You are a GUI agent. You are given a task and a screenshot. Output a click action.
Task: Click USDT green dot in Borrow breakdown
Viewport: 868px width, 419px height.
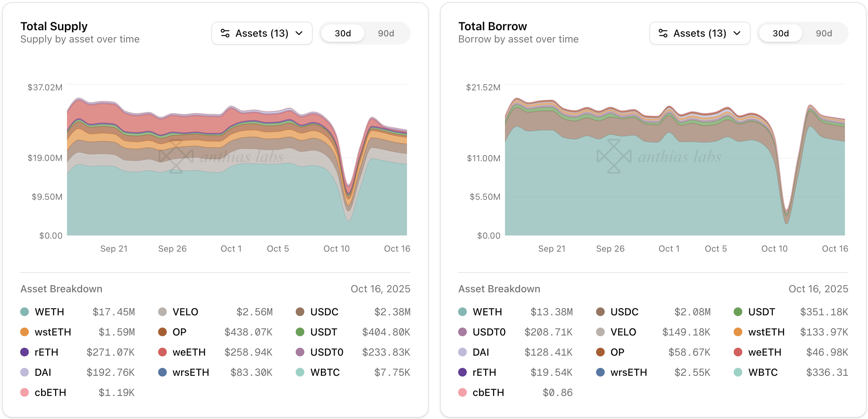pos(738,312)
